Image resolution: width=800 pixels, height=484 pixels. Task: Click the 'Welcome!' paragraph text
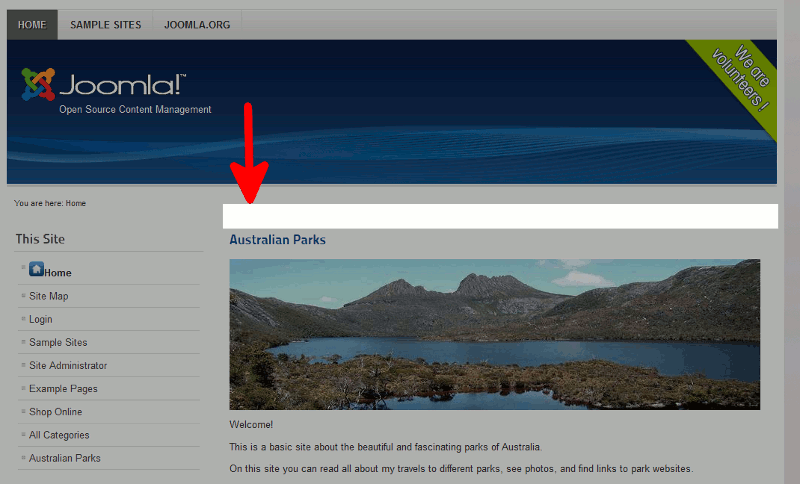pos(251,424)
